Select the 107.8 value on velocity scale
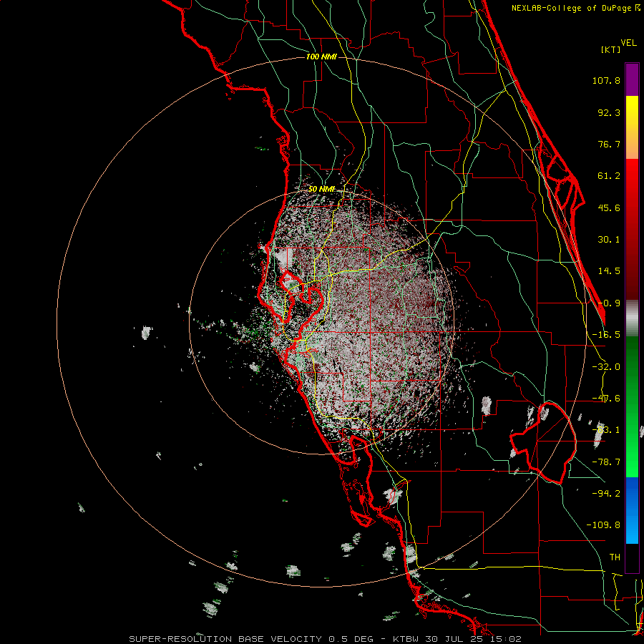This screenshot has width=644, height=644. click(606, 80)
